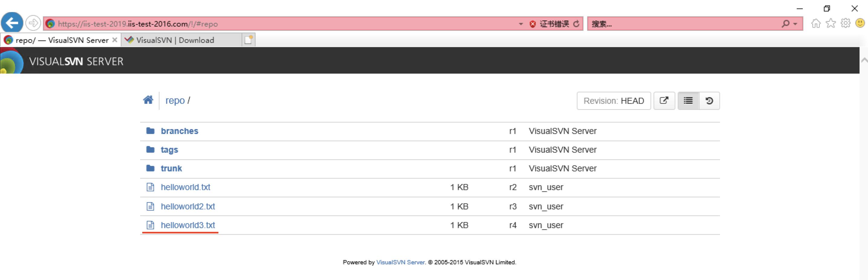The height and width of the screenshot is (280, 868).
Task: Click revision r2 of helloworld.txt
Action: tap(513, 187)
